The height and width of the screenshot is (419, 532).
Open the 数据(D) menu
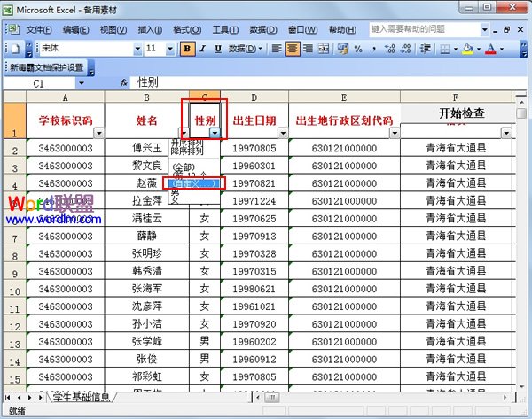coord(259,28)
